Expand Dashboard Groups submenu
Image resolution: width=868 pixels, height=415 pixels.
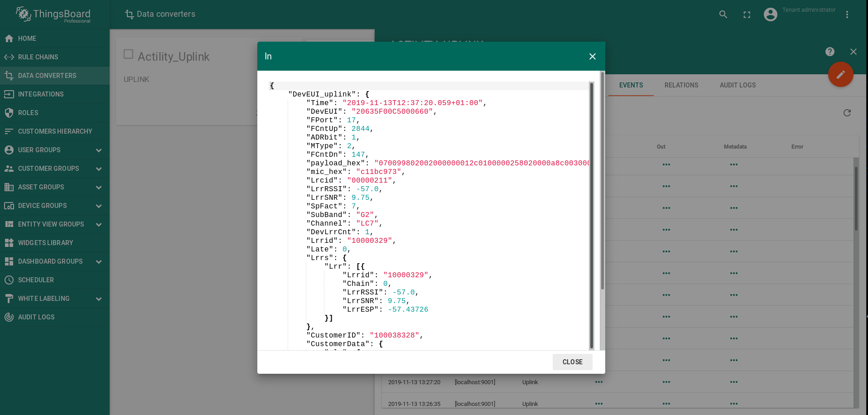(x=99, y=262)
